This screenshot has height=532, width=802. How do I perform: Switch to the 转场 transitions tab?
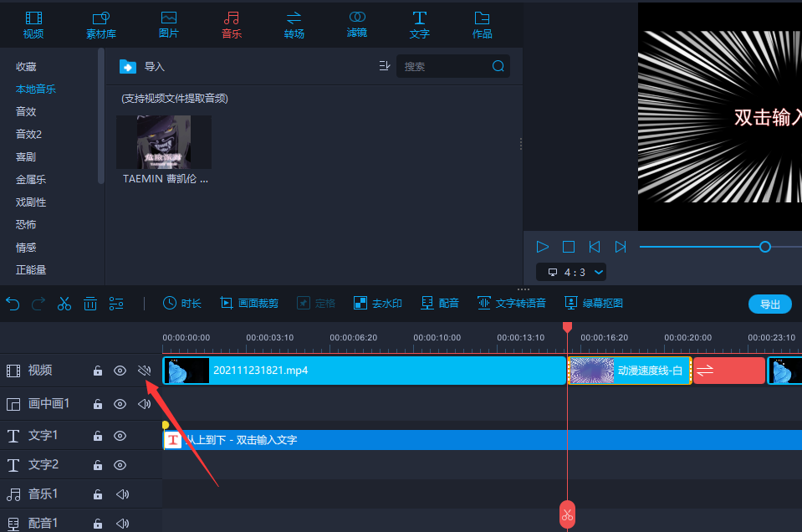(x=294, y=24)
